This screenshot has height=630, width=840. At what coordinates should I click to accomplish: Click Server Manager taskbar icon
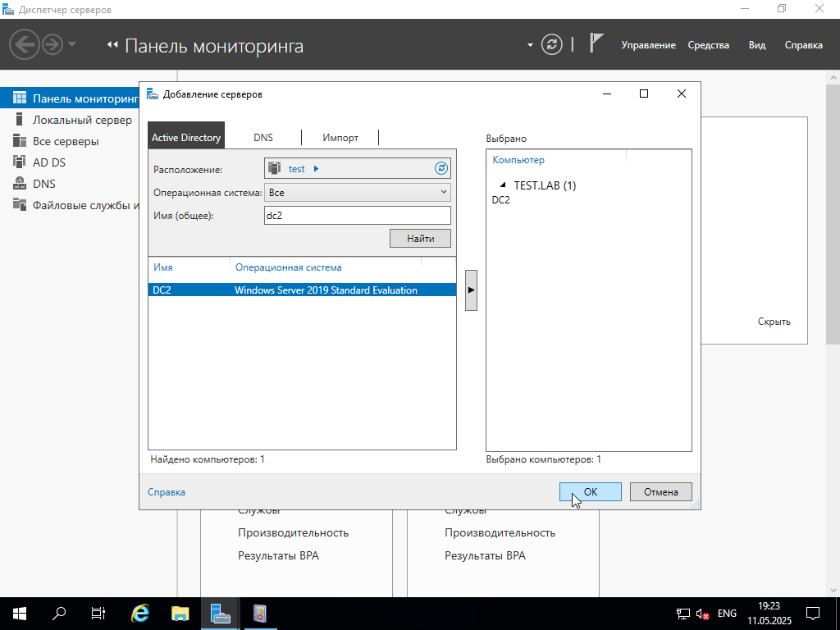click(x=220, y=614)
